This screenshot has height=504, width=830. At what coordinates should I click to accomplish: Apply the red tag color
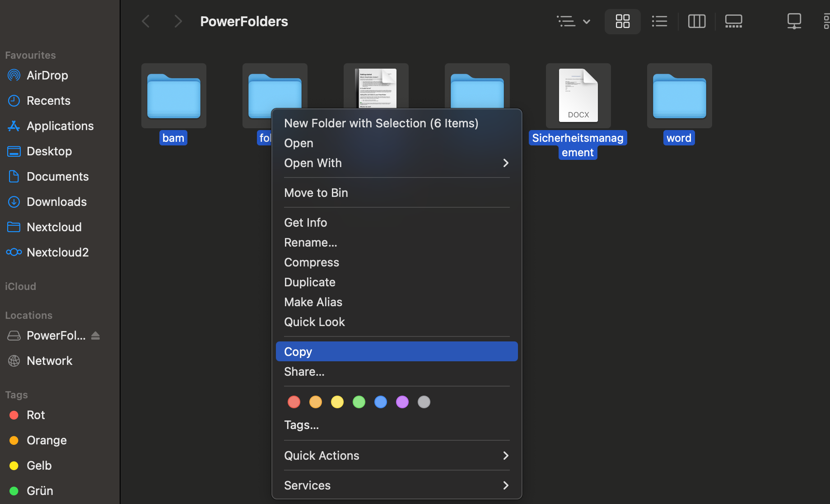294,402
